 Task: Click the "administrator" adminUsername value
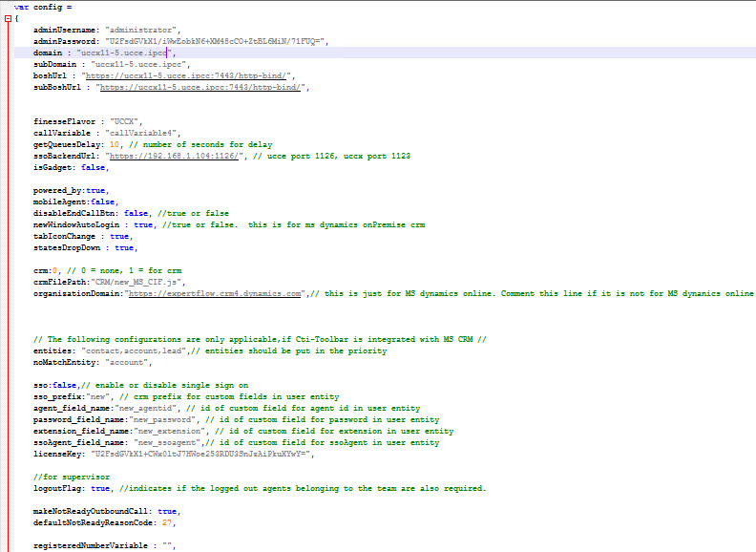(x=143, y=30)
